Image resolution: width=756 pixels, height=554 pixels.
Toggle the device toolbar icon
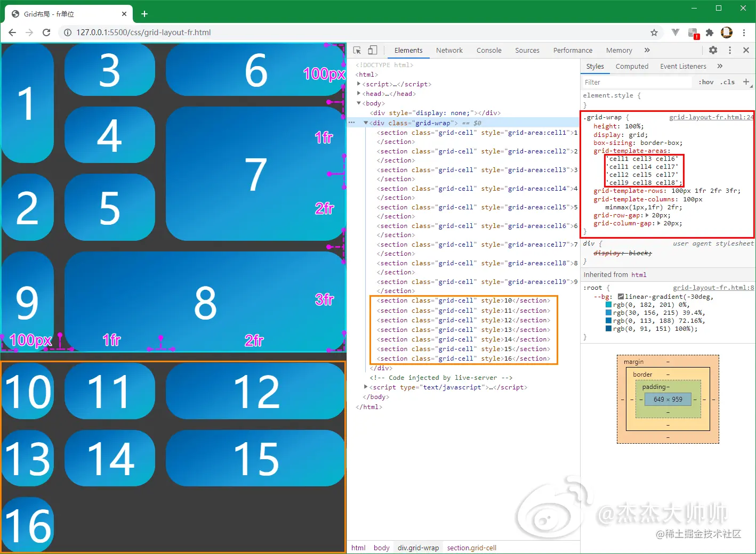click(x=373, y=50)
